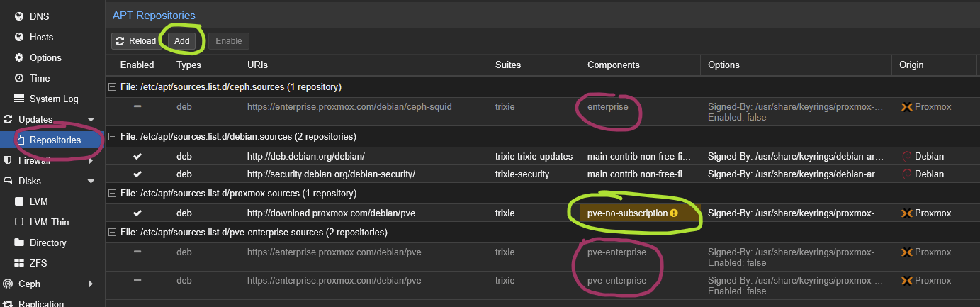
Task: Click the grayed-out Enable button
Action: click(x=229, y=41)
